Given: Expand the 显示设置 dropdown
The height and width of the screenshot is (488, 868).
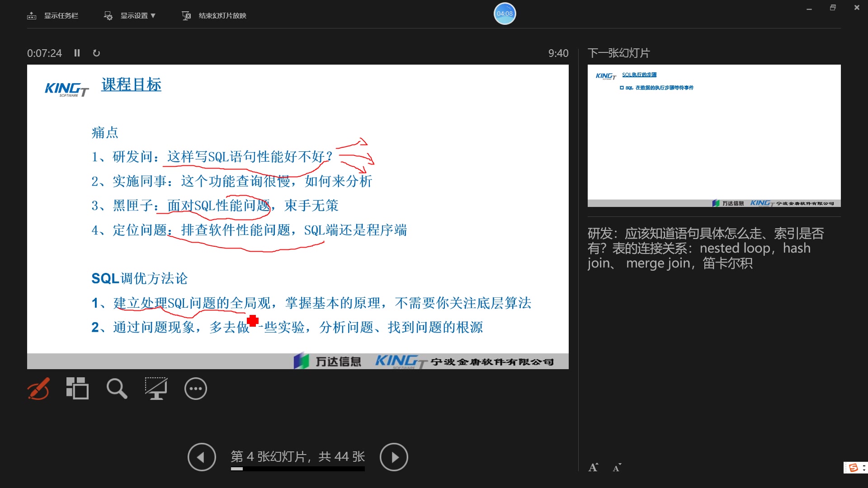Looking at the screenshot, I should click(x=137, y=16).
